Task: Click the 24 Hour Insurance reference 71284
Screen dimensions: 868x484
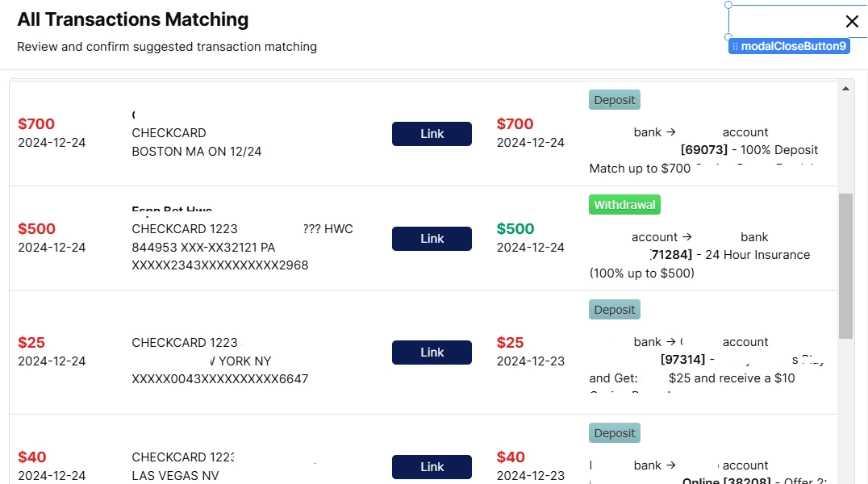Action: pyautogui.click(x=671, y=255)
